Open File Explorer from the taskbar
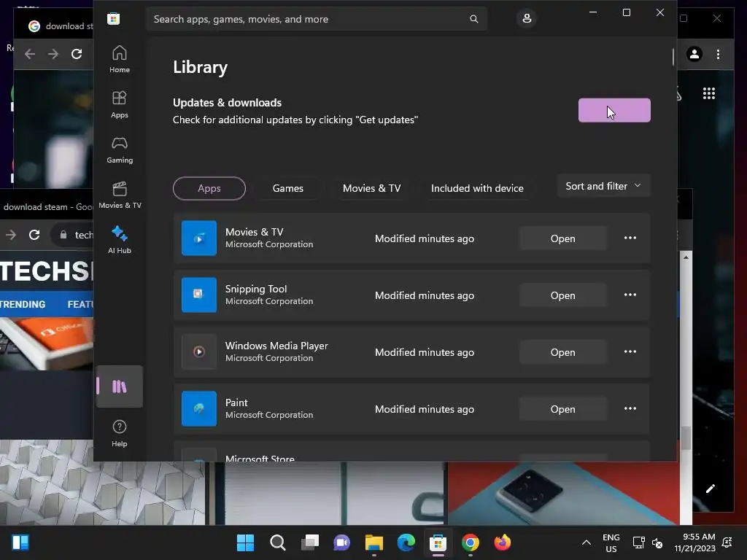The width and height of the screenshot is (747, 560). pyautogui.click(x=374, y=542)
